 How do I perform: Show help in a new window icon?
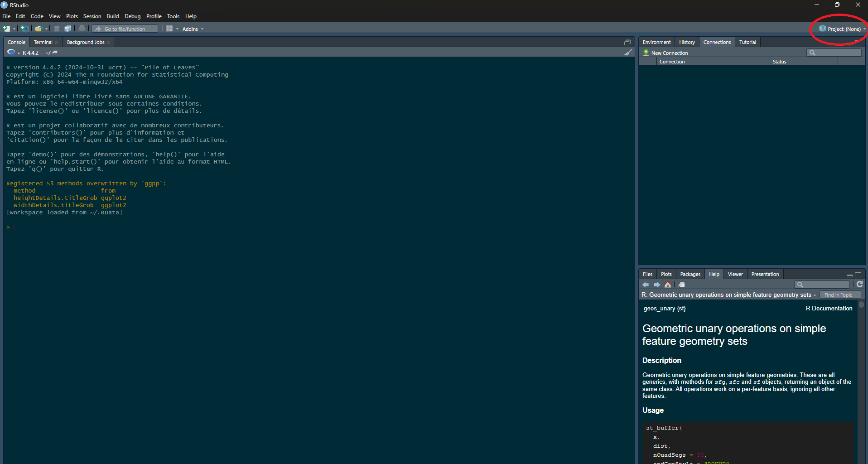(681, 285)
